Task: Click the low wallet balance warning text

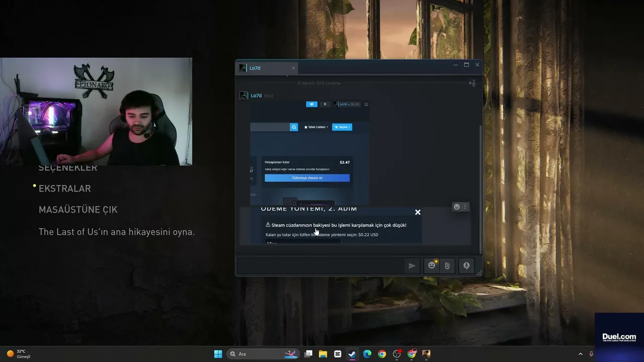Action: coord(339,225)
